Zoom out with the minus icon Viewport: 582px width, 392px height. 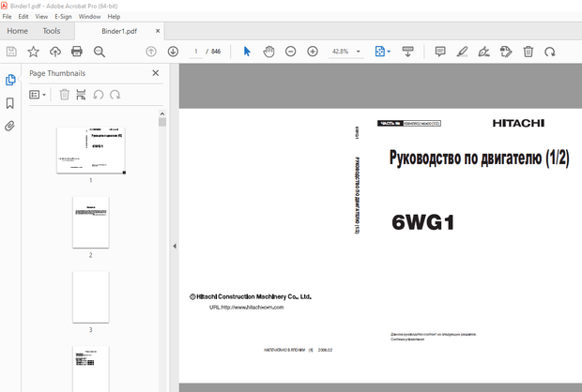click(291, 52)
